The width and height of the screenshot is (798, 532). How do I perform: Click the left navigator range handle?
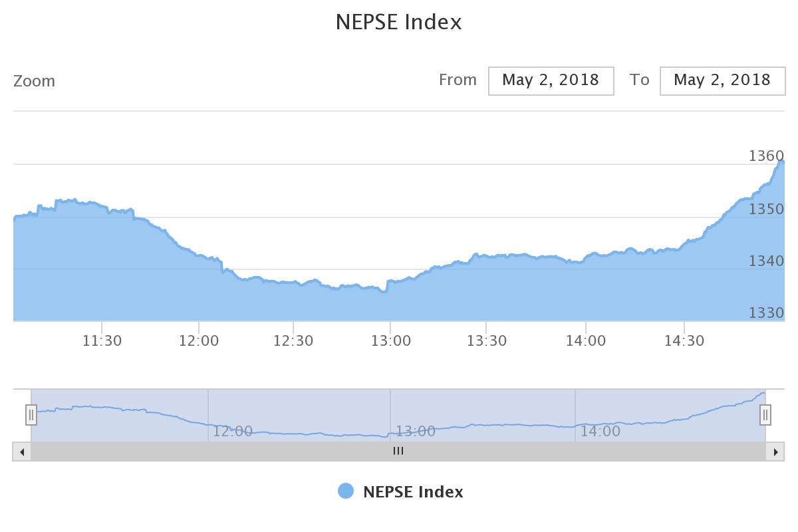(31, 415)
